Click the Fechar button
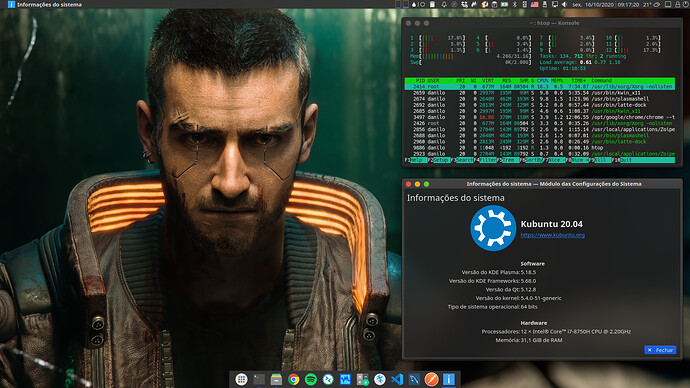 tap(661, 350)
